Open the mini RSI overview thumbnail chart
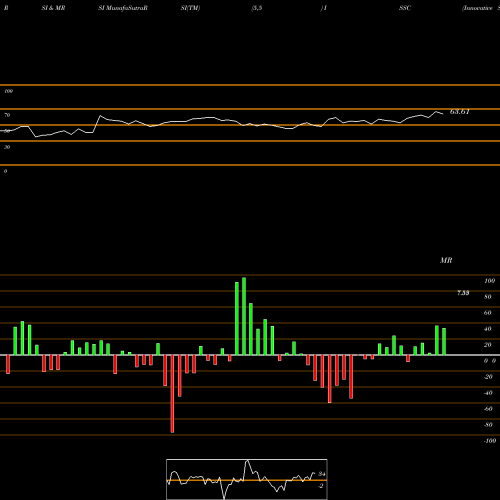This screenshot has width=500, height=500. tap(247, 479)
